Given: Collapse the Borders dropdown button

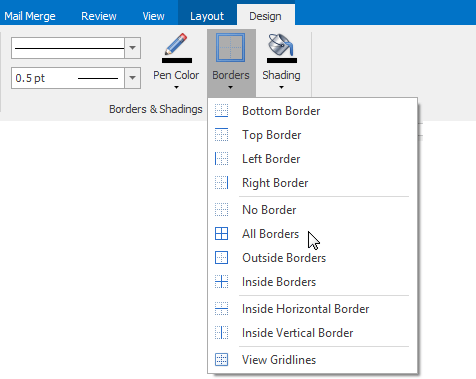Looking at the screenshot, I should [x=231, y=63].
